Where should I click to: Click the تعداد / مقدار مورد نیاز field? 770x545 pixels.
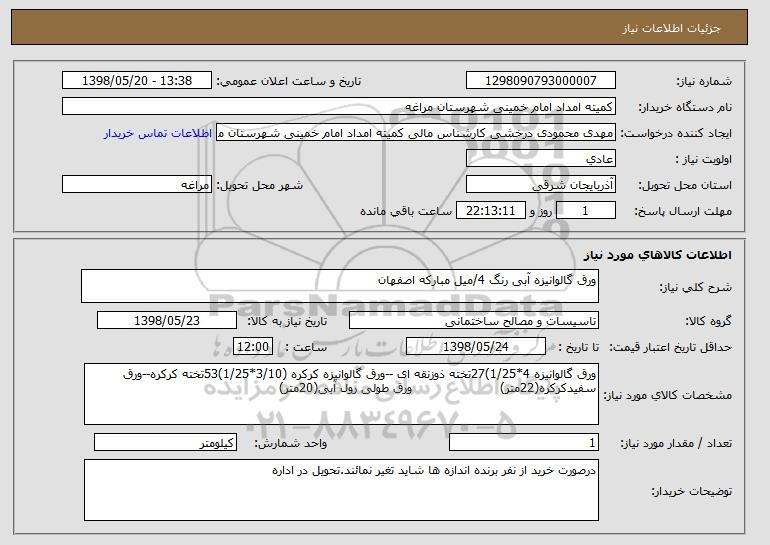pyautogui.click(x=524, y=442)
